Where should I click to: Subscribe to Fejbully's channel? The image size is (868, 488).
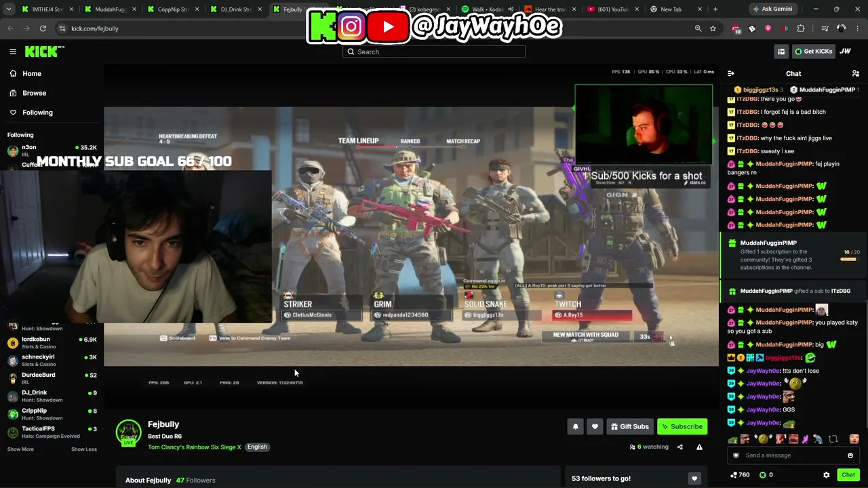click(682, 426)
